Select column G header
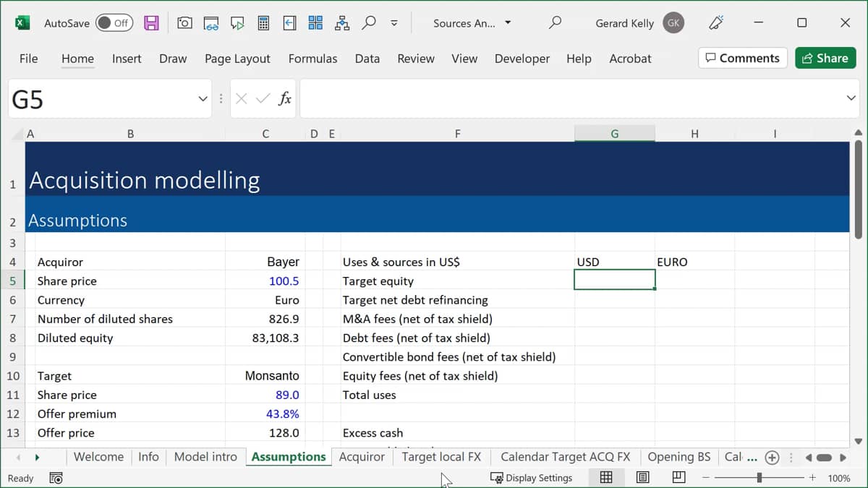Screen dimensions: 868x488 (615, 134)
